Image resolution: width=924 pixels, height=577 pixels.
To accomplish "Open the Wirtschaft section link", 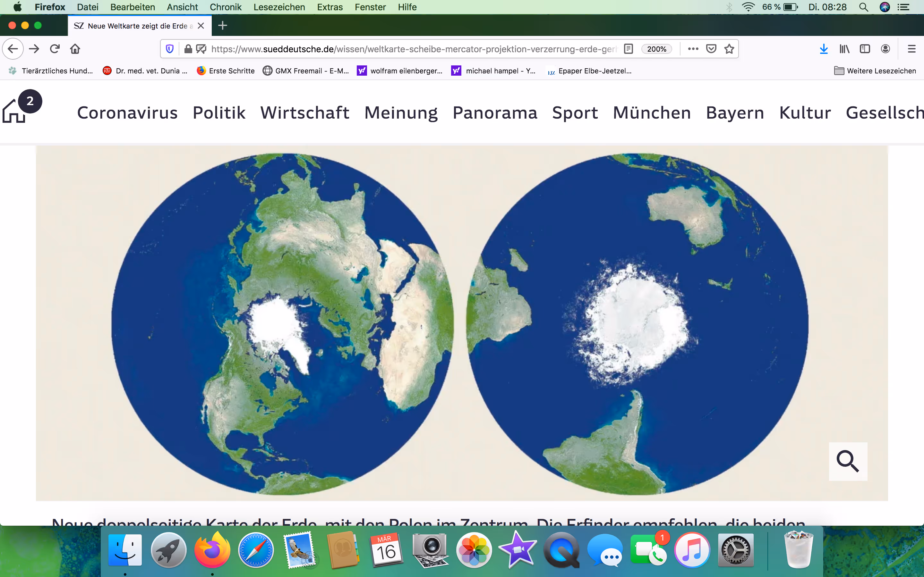I will pos(305,113).
